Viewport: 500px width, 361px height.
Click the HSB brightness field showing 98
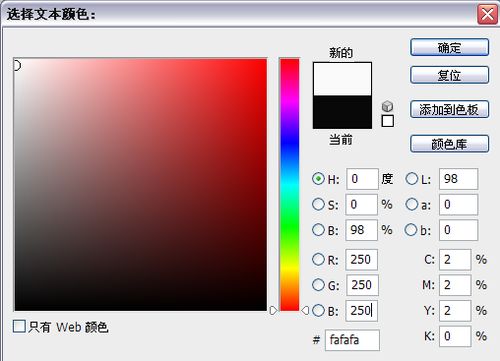click(362, 230)
